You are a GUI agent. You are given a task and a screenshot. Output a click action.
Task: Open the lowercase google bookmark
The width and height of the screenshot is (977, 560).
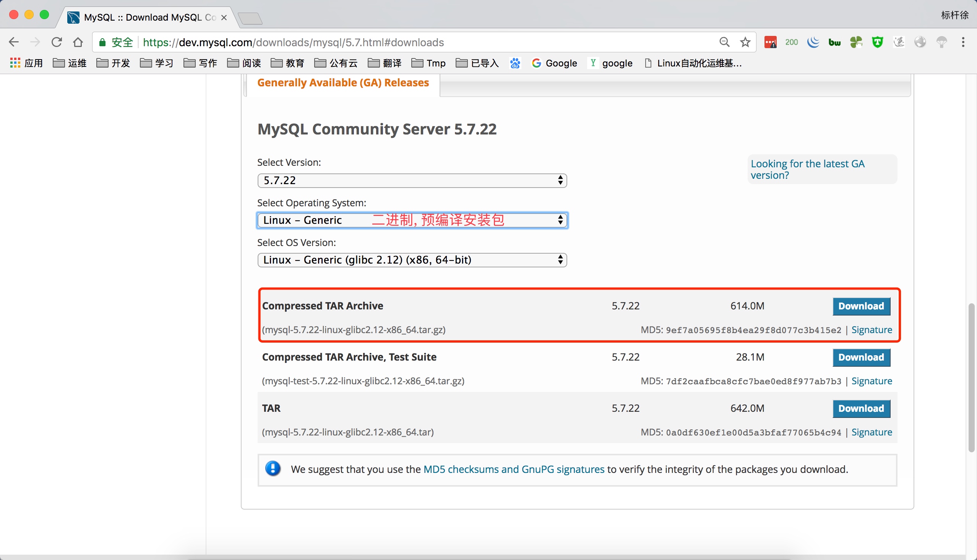610,63
